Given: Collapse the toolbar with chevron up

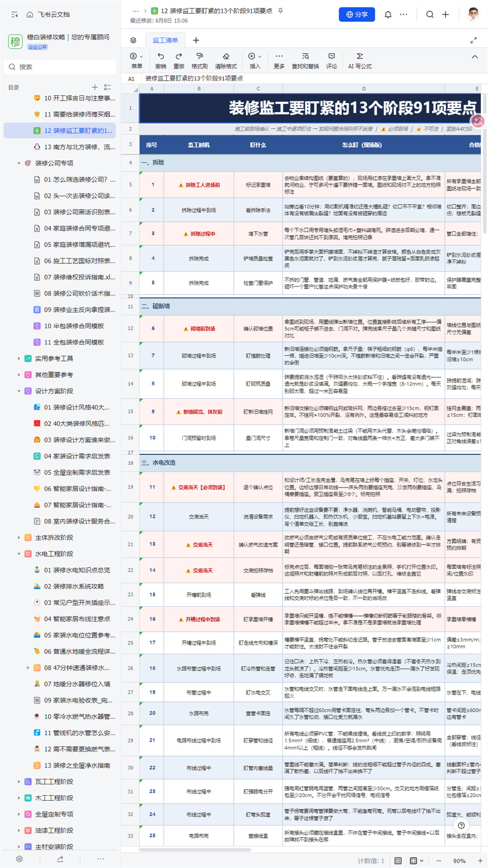Looking at the screenshot, I should click(x=475, y=57).
